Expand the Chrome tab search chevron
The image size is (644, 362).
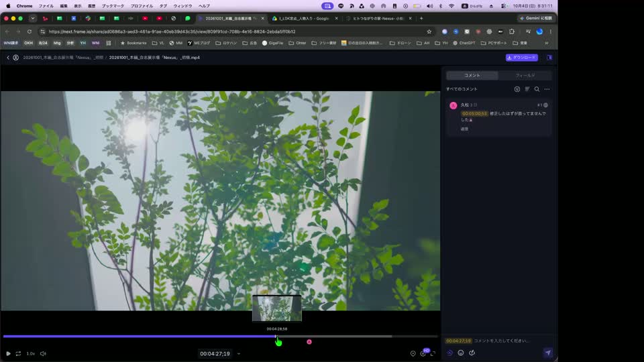pyautogui.click(x=33, y=19)
